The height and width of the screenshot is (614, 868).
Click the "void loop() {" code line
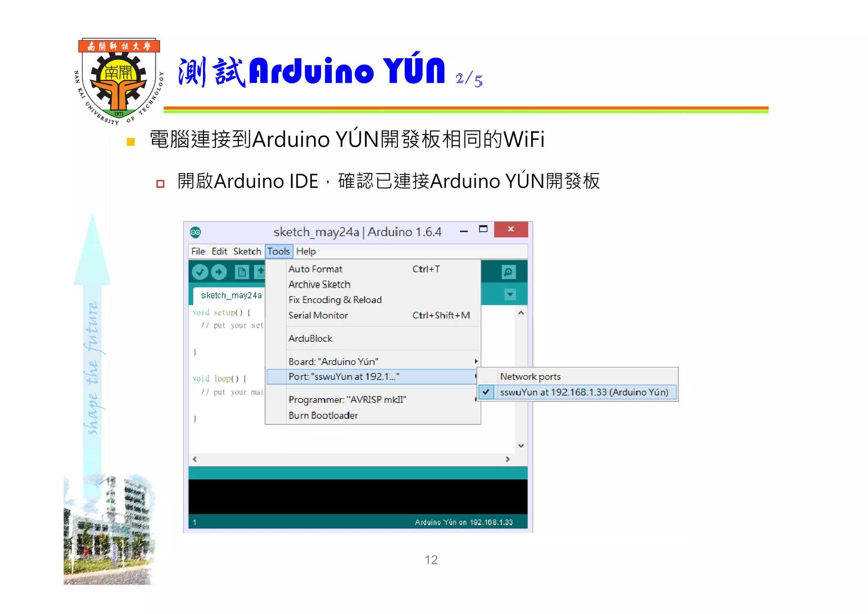[220, 379]
